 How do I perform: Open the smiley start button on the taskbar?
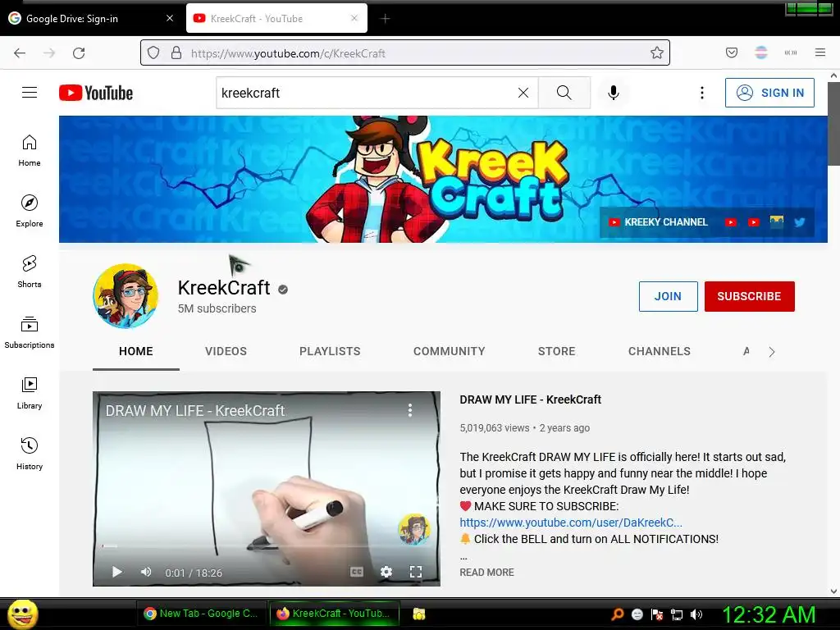[22, 614]
